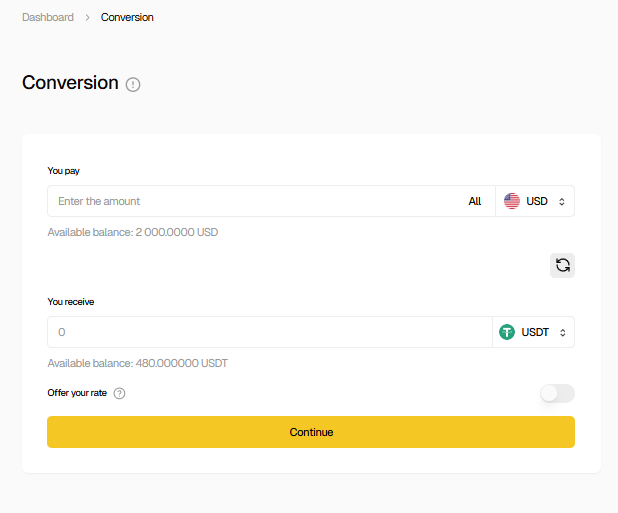Go to Dashboard via breadcrumb
The image size is (618, 513).
pyautogui.click(x=47, y=17)
